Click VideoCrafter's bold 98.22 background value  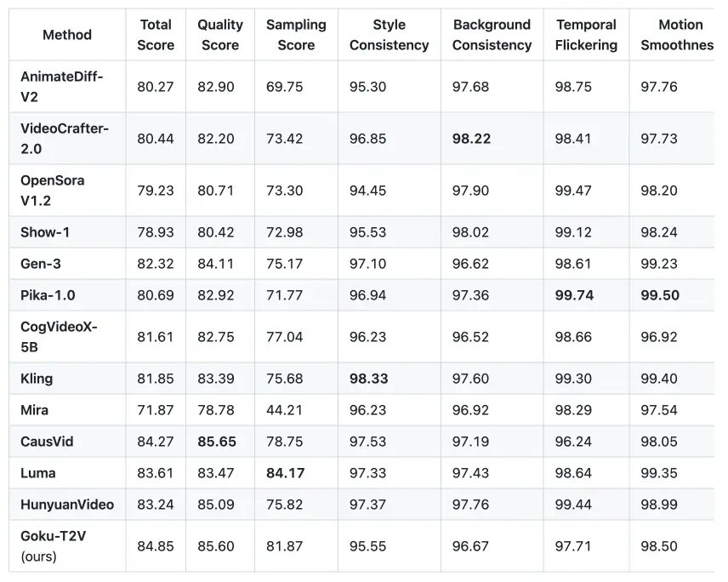pos(472,139)
